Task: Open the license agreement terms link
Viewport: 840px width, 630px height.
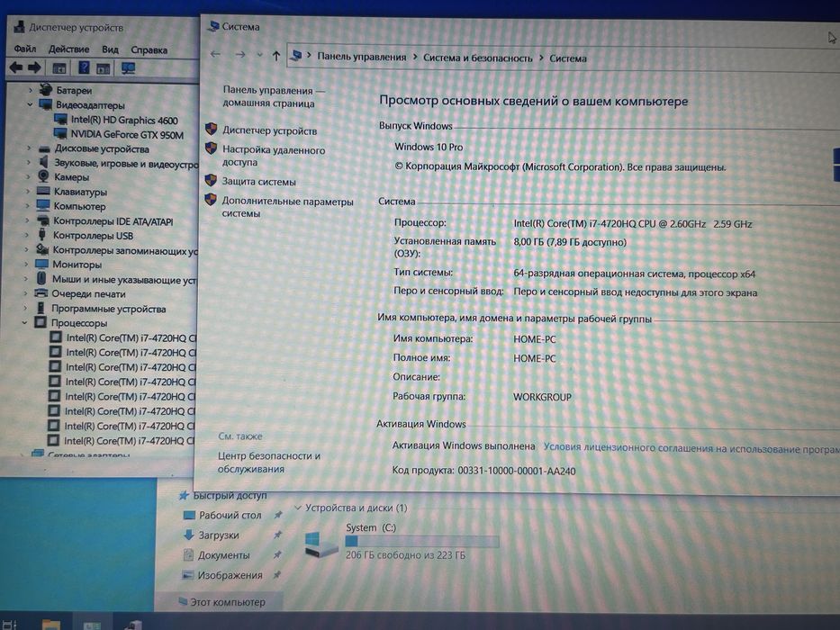Action: [x=691, y=448]
